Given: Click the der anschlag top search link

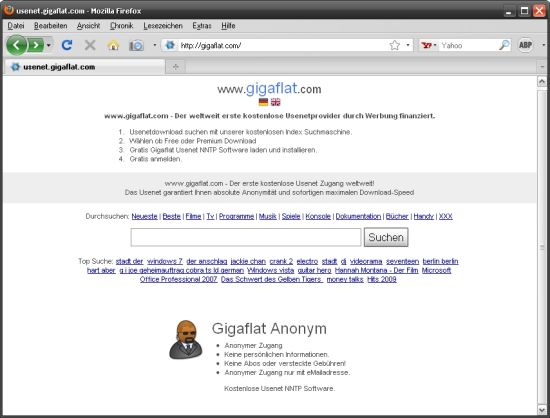Looking at the screenshot, I should pos(207,261).
